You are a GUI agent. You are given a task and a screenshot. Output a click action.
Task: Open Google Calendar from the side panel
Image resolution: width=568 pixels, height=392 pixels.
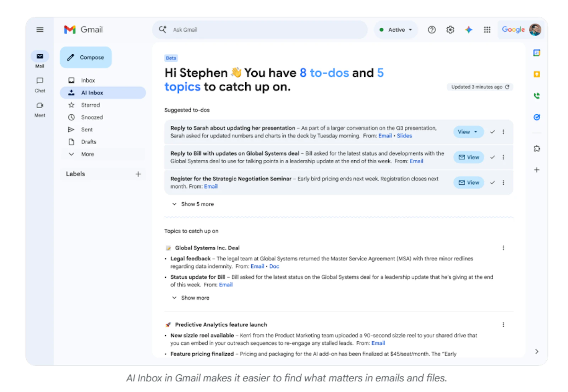point(537,53)
